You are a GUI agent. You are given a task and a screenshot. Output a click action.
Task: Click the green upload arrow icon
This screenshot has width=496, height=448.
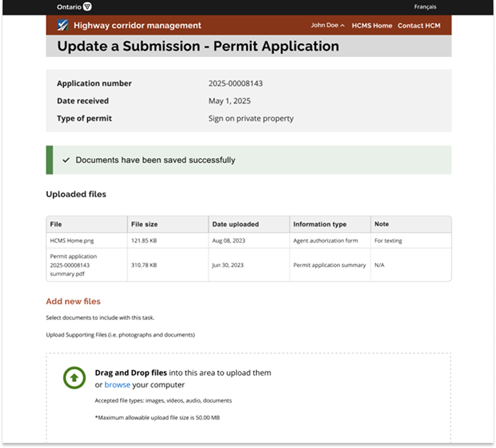[x=75, y=378]
